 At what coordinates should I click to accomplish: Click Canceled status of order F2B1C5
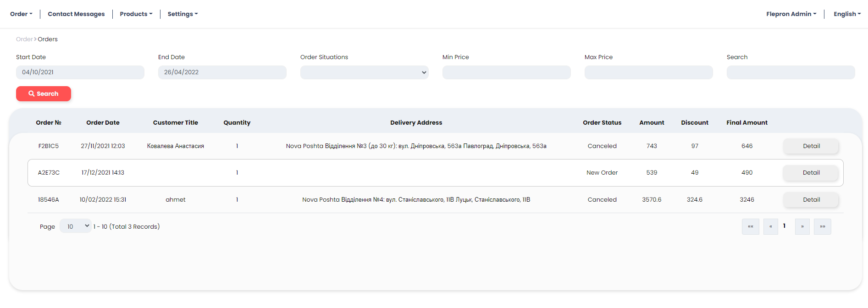pos(602,146)
